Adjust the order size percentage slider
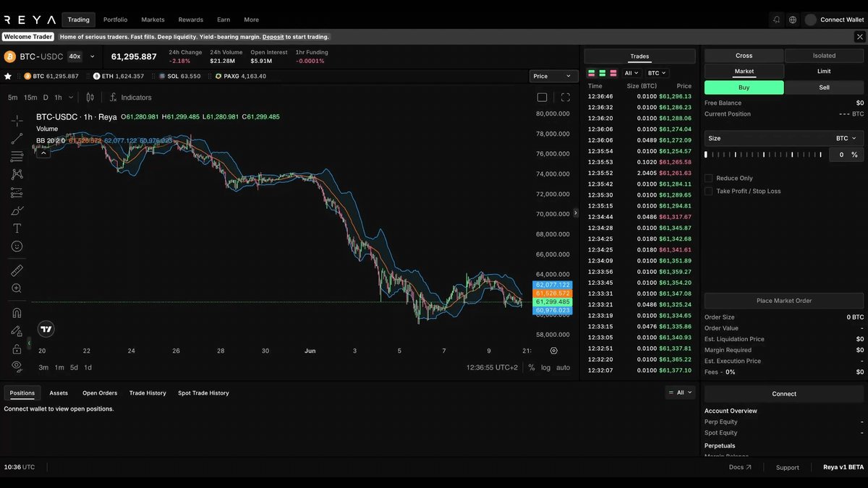868x488 pixels. pyautogui.click(x=764, y=155)
